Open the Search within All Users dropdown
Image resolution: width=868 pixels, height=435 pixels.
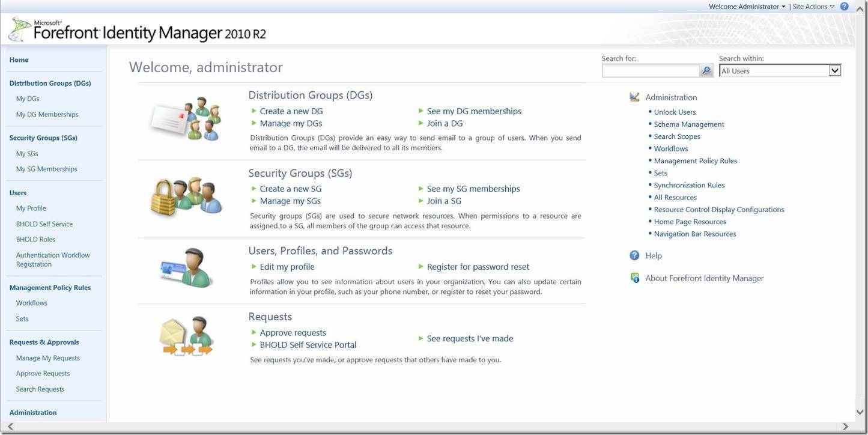tap(780, 71)
